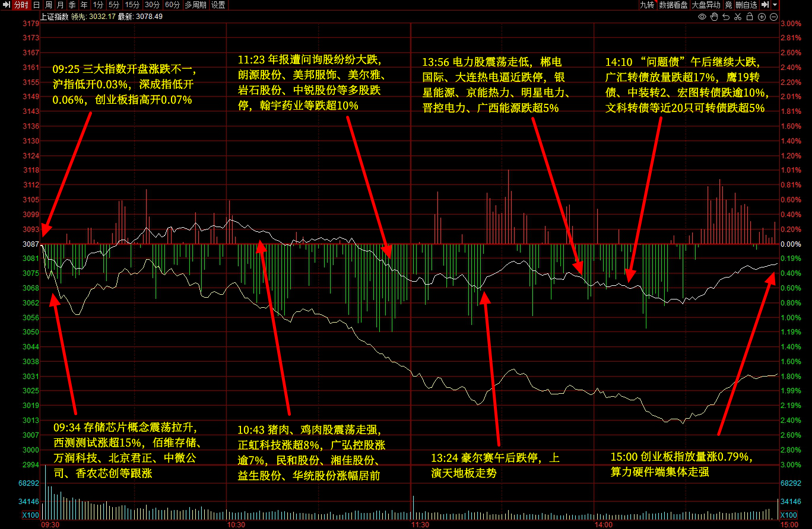Toggle the chart lock icon
Viewport: 812px width, 529px height.
pos(750,17)
